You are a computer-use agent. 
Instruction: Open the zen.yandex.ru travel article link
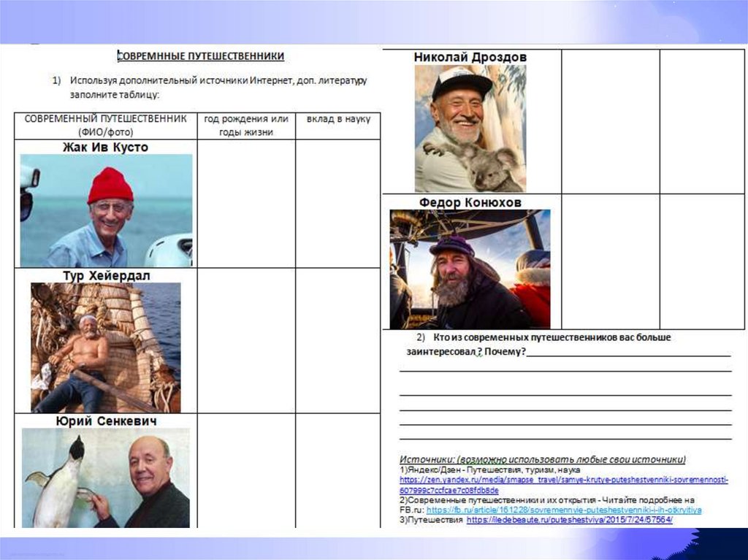564,485
